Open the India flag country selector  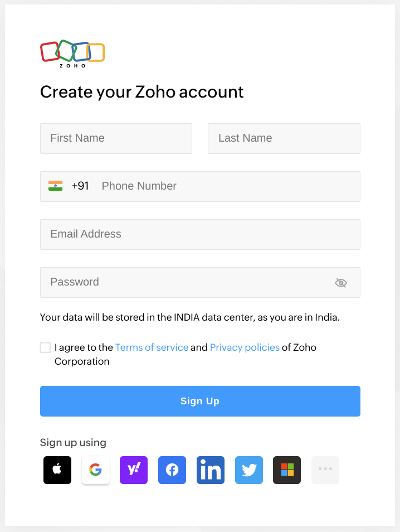(55, 186)
